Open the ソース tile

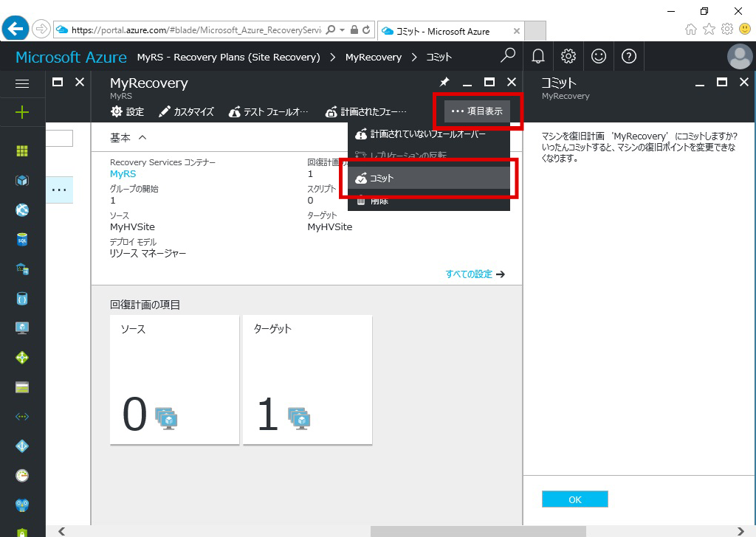(174, 379)
